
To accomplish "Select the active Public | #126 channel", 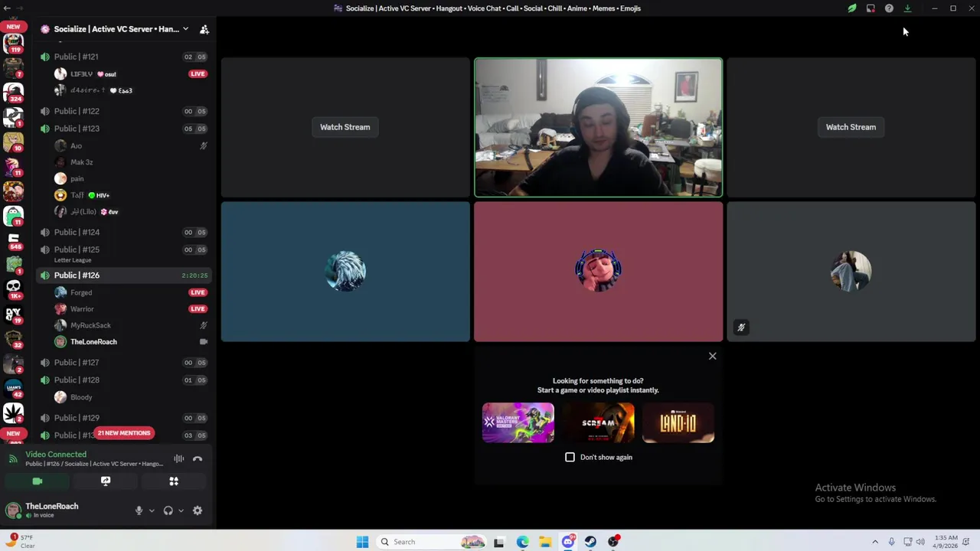I will (x=123, y=275).
